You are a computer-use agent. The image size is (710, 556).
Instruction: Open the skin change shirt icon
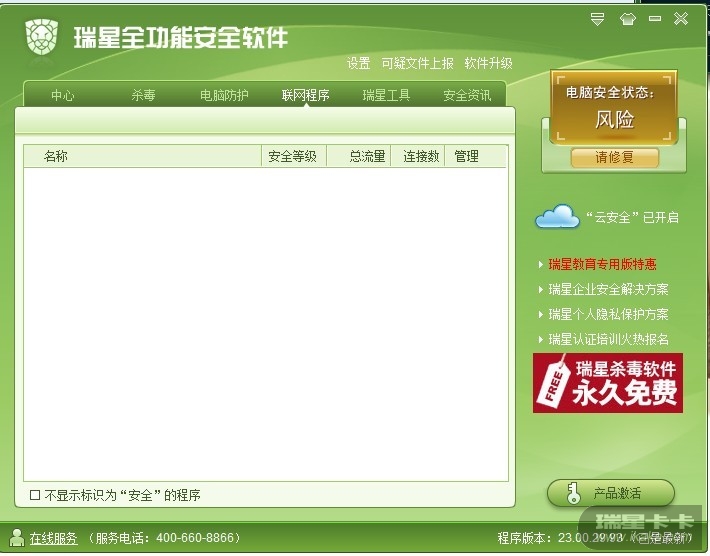pyautogui.click(x=627, y=19)
